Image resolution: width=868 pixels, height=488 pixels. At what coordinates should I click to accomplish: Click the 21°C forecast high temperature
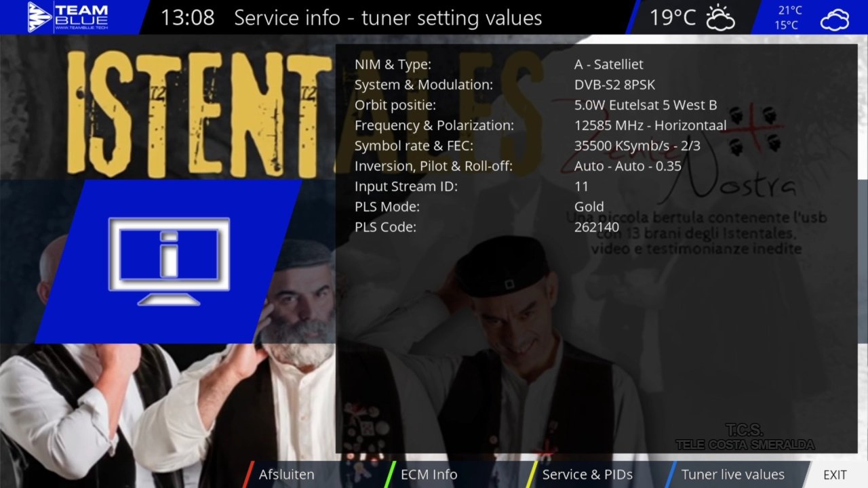[x=790, y=10]
